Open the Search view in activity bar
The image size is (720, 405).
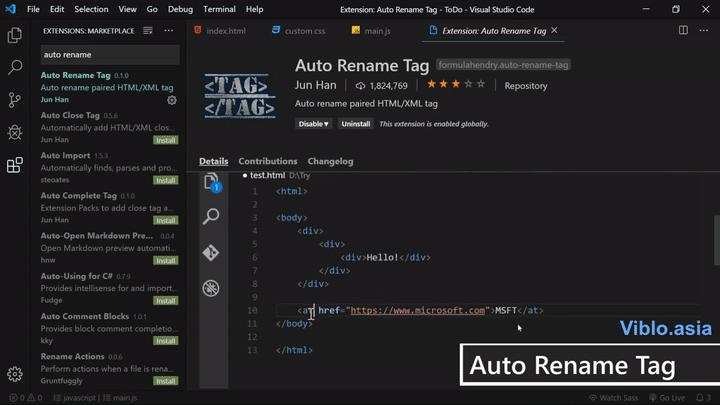click(15, 68)
